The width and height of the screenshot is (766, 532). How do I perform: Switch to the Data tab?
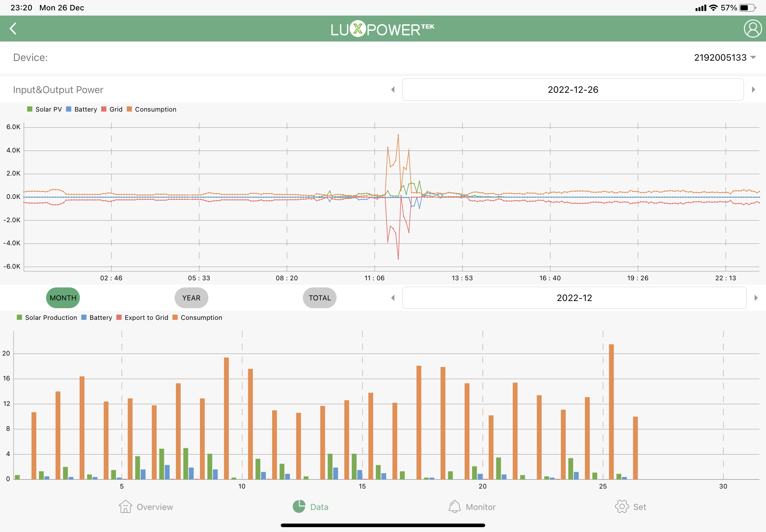tap(311, 507)
